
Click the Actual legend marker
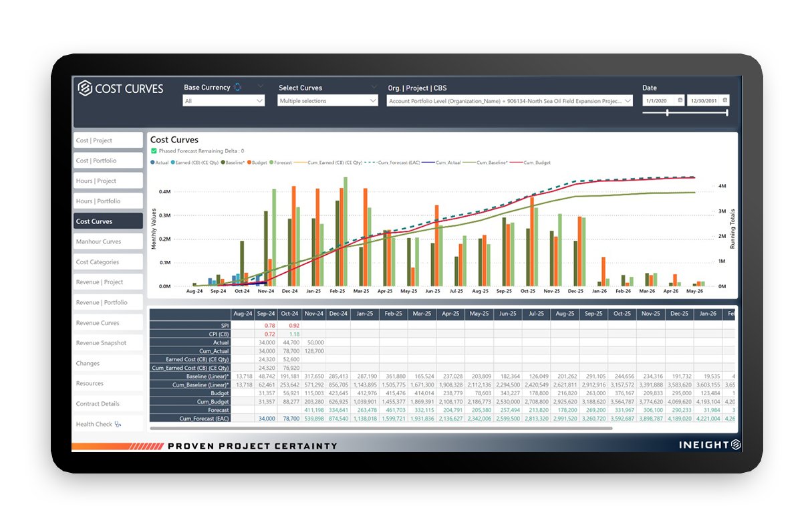(152, 163)
